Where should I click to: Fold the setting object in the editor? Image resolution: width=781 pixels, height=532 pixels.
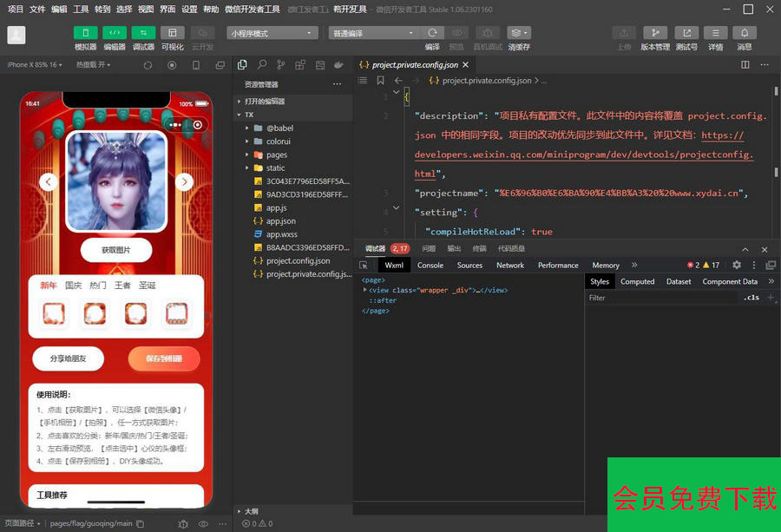click(396, 207)
